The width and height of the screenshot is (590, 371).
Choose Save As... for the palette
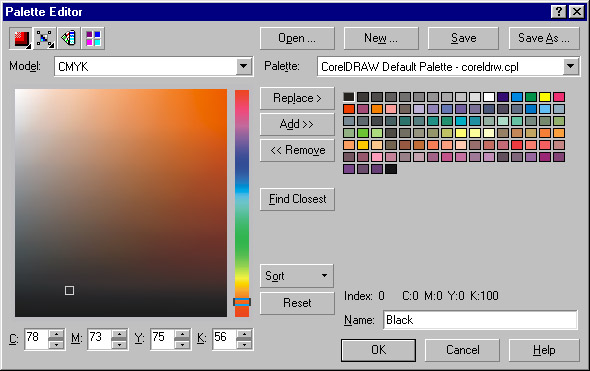tap(544, 38)
